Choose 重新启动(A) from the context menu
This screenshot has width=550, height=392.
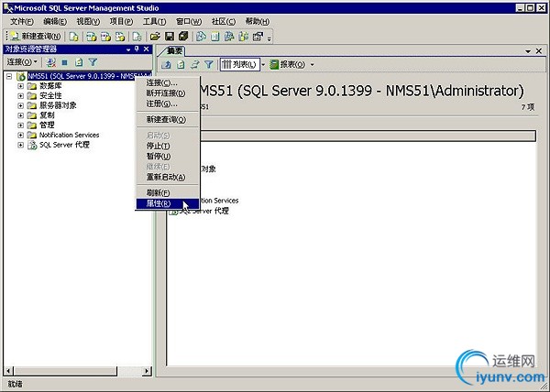tap(168, 178)
